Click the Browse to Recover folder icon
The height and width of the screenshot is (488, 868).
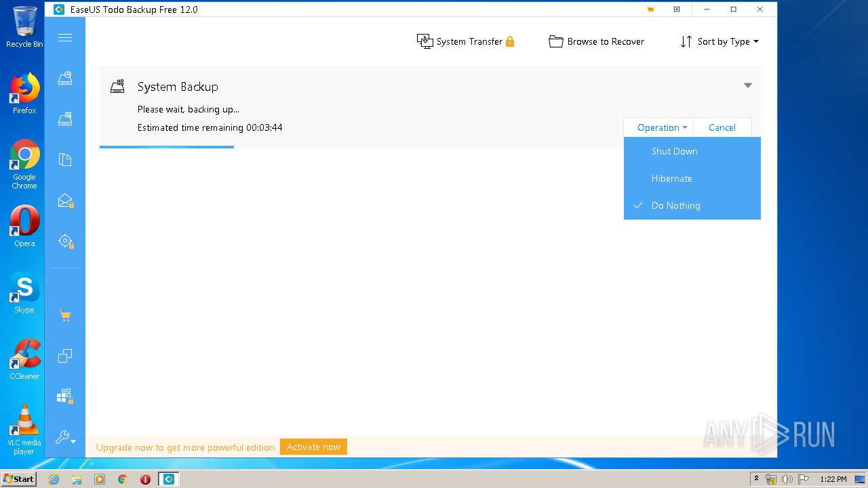[x=556, y=41]
